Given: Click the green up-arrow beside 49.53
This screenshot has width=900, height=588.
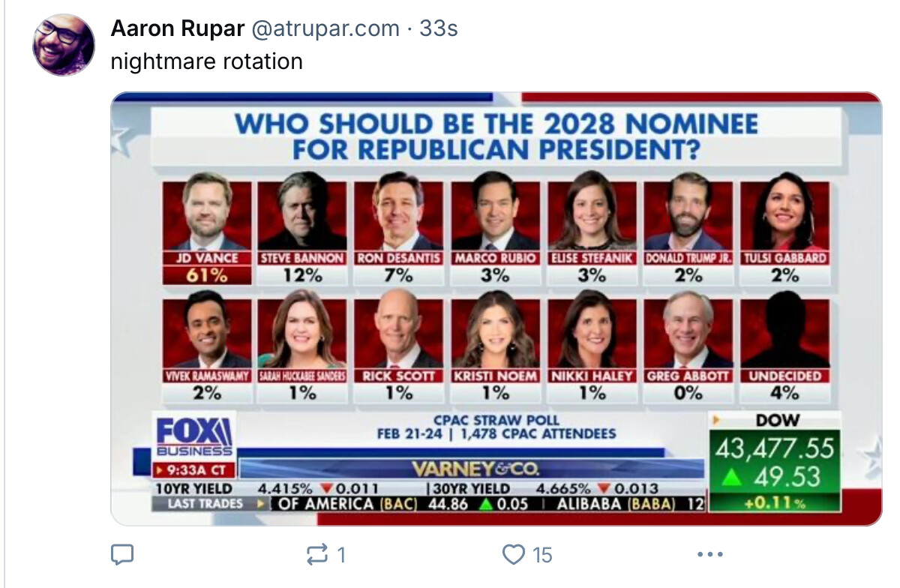Looking at the screenshot, I should 733,478.
